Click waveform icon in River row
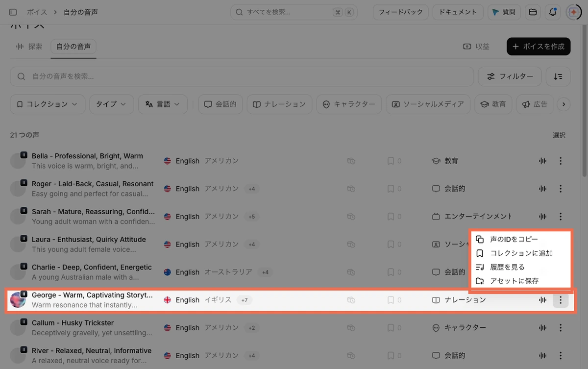 (x=542, y=356)
